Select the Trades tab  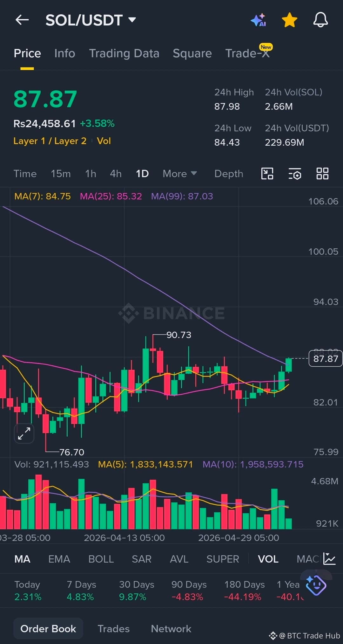[x=113, y=629]
